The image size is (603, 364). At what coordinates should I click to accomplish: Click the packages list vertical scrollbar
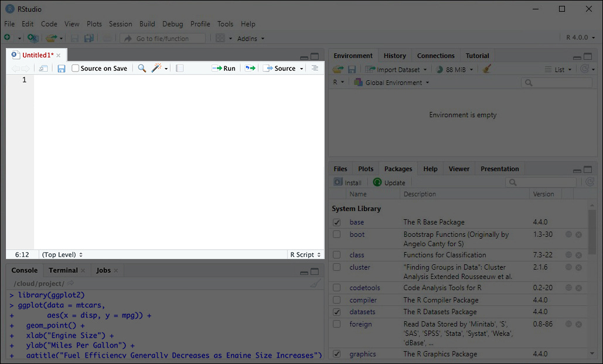tap(592, 232)
